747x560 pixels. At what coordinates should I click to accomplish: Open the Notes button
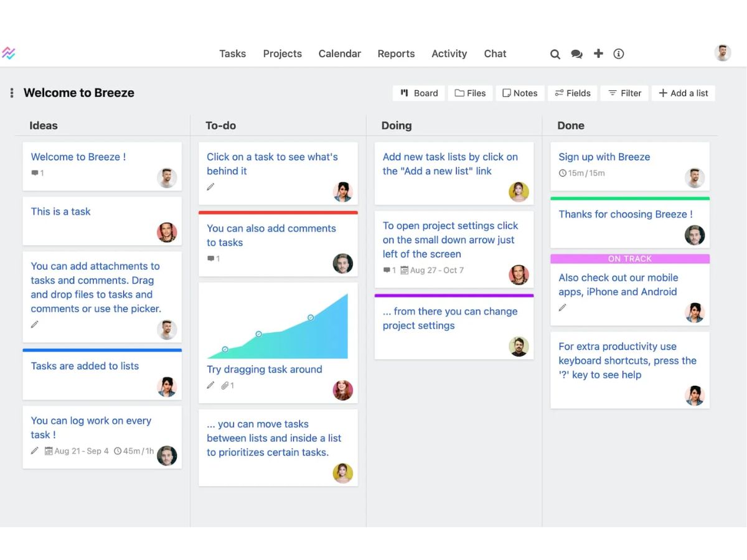(520, 93)
